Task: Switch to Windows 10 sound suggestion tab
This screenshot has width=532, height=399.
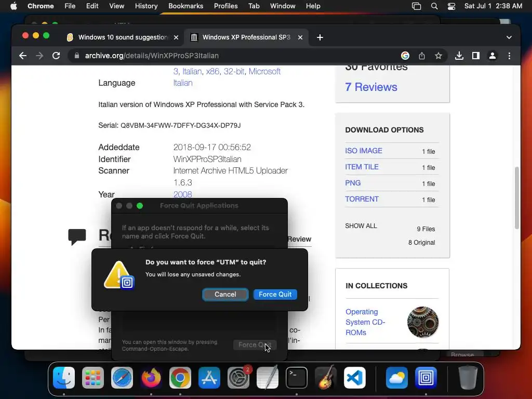Action: coord(123,37)
